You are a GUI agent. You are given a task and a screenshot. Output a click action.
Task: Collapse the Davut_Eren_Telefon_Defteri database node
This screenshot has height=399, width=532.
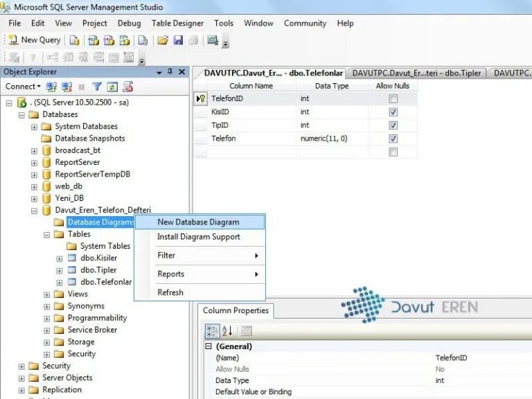(x=34, y=211)
